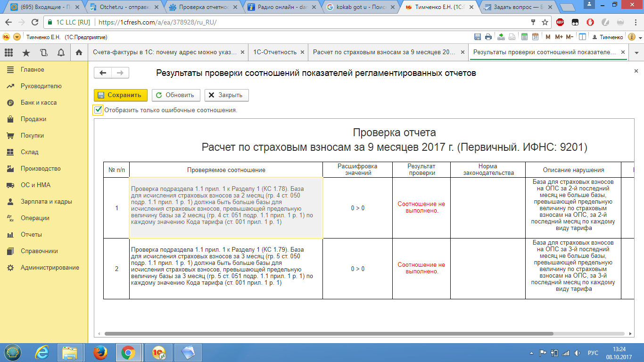644x362 pixels.
Task: Open the 'Отчеты' sidebar section
Action: pyautogui.click(x=31, y=235)
